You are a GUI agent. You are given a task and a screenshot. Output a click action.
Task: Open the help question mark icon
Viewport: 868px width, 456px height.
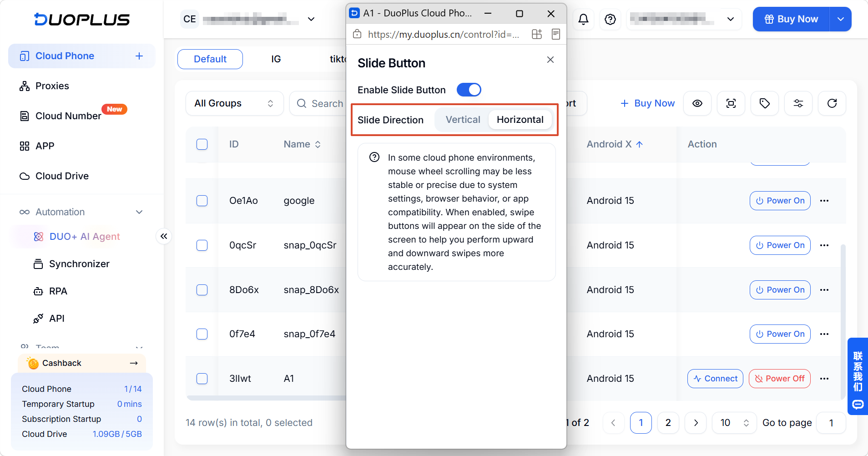[611, 19]
